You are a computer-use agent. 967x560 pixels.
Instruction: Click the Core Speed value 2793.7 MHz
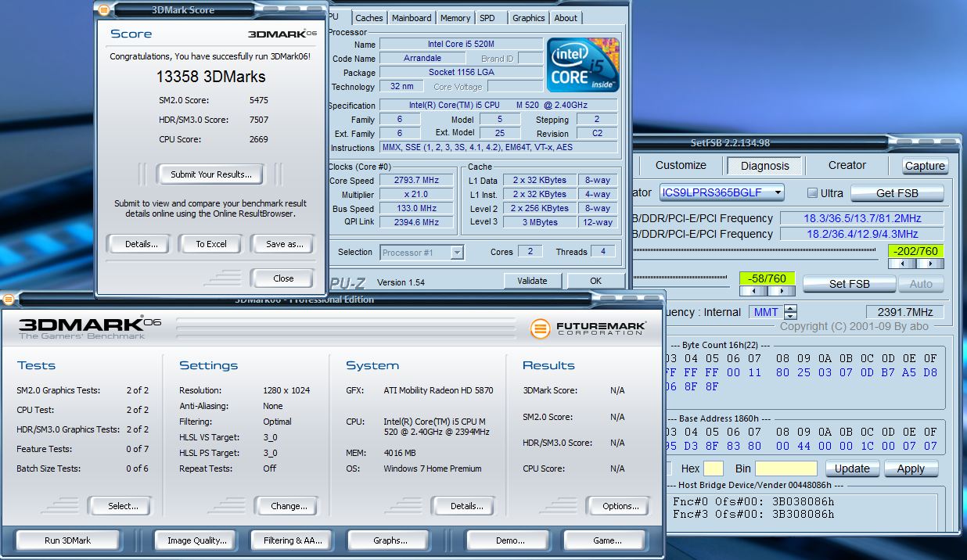416,180
